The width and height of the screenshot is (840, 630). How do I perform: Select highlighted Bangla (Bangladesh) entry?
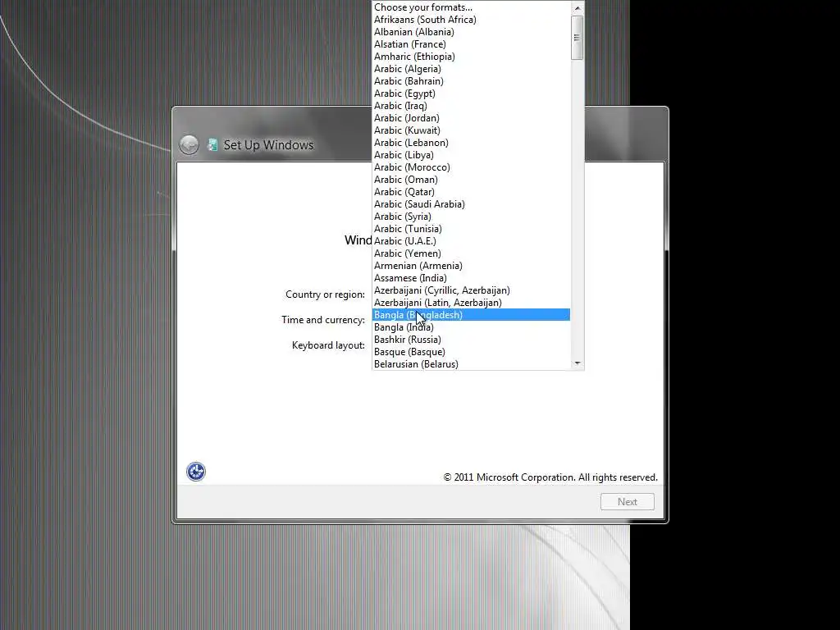point(471,315)
